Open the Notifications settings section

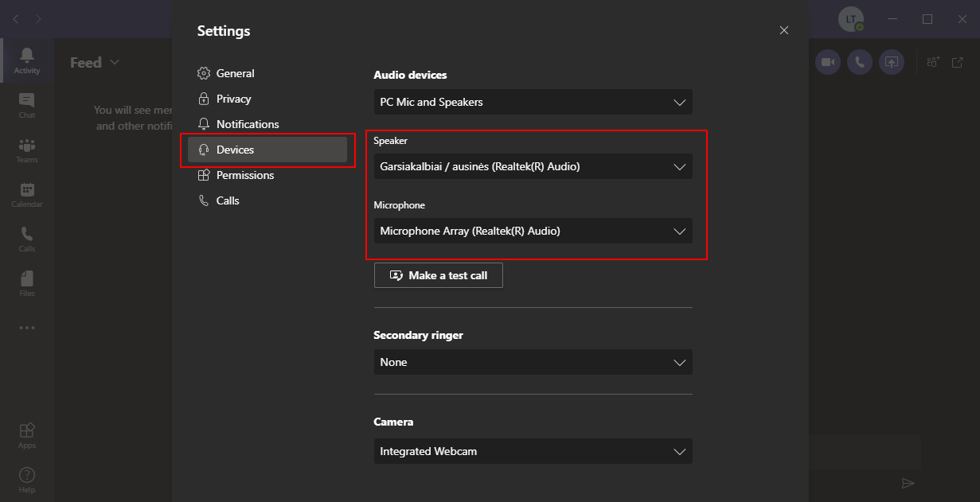(247, 124)
